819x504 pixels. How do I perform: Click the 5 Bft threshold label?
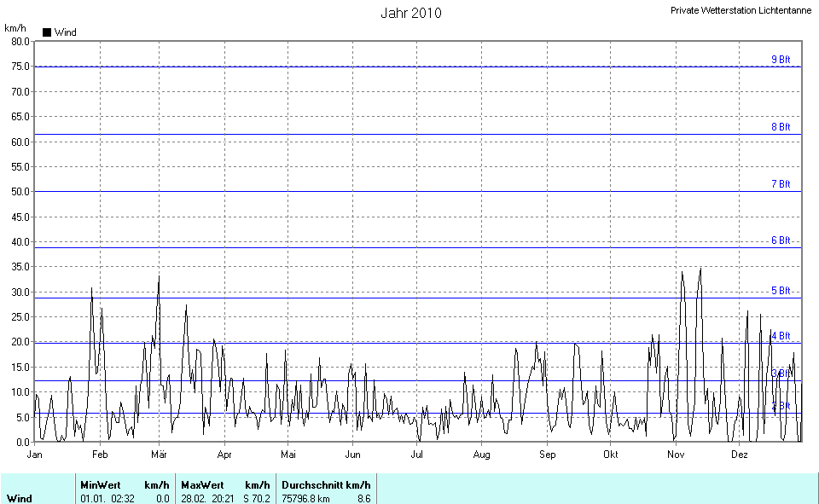click(781, 291)
